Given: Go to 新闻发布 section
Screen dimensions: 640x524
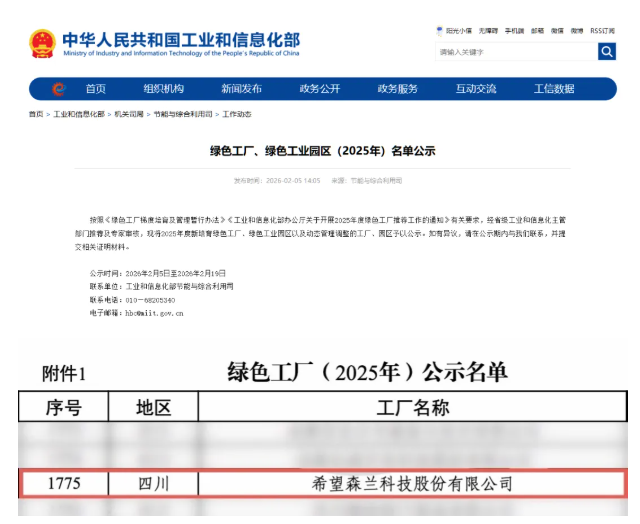Looking at the screenshot, I should 241,89.
